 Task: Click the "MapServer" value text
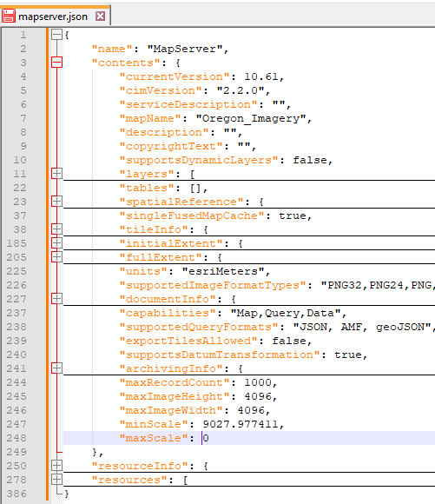tap(184, 49)
